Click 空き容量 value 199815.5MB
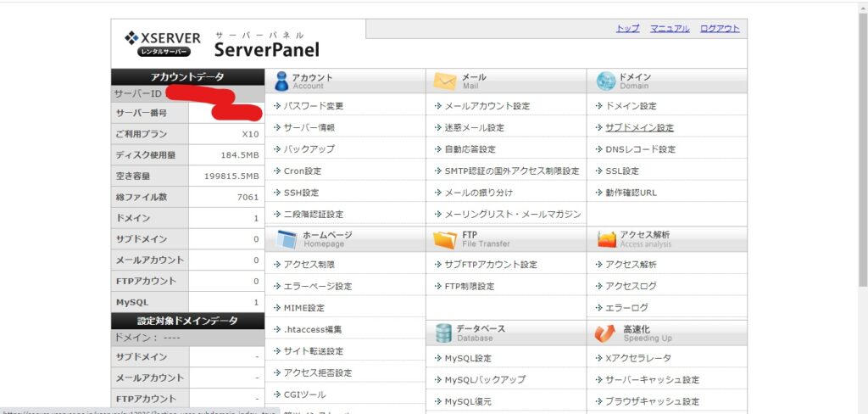Screen dimensions: 868x414 point(231,176)
